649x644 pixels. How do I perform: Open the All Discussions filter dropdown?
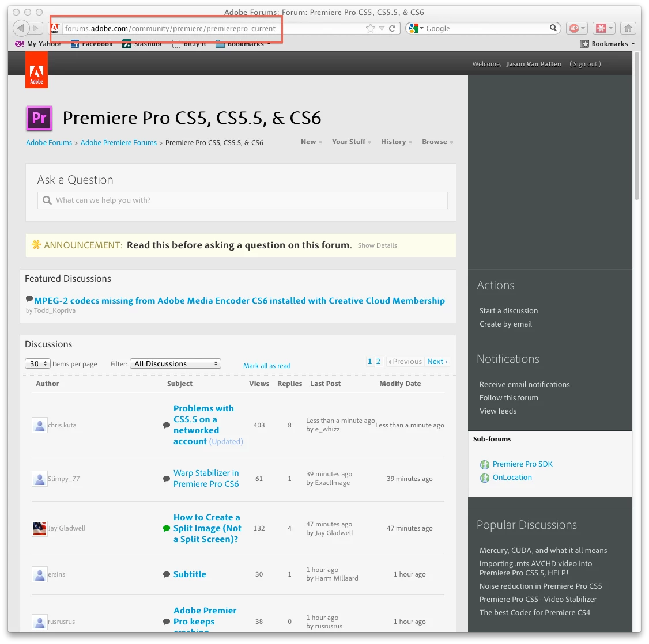(x=175, y=364)
